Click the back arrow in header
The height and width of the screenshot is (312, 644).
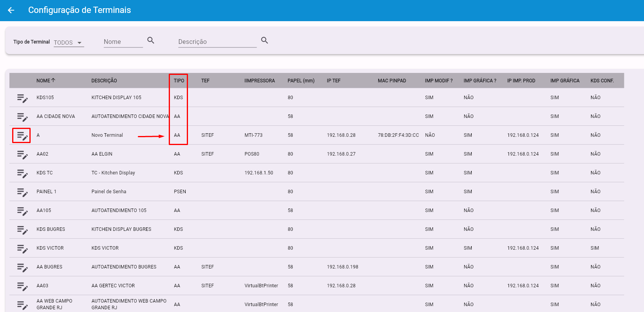tap(11, 10)
